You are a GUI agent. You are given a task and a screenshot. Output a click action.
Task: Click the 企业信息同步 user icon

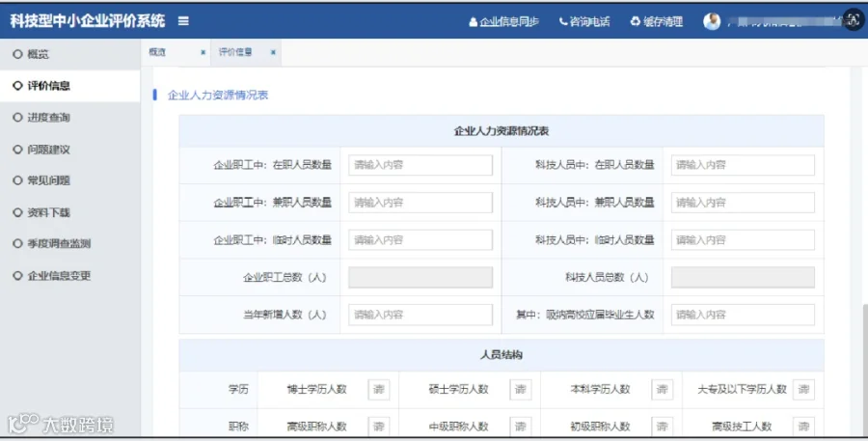click(x=473, y=22)
